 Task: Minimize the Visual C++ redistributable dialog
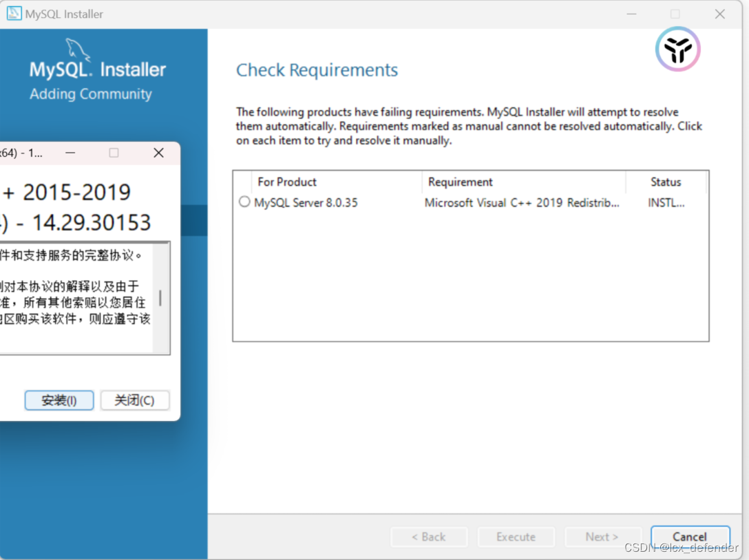pos(70,153)
